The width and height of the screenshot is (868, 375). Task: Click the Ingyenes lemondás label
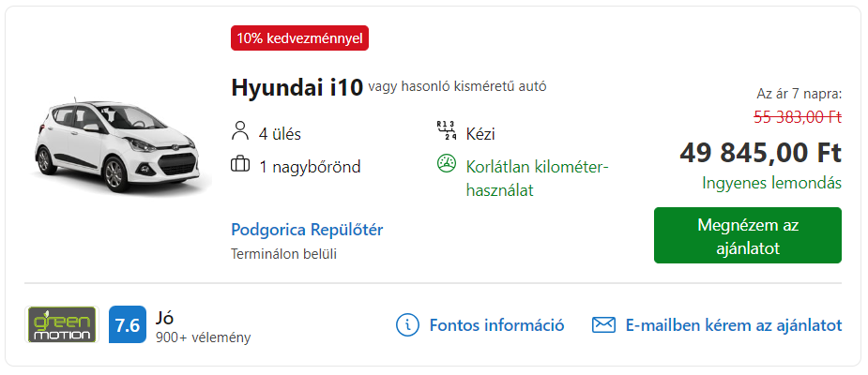click(771, 183)
